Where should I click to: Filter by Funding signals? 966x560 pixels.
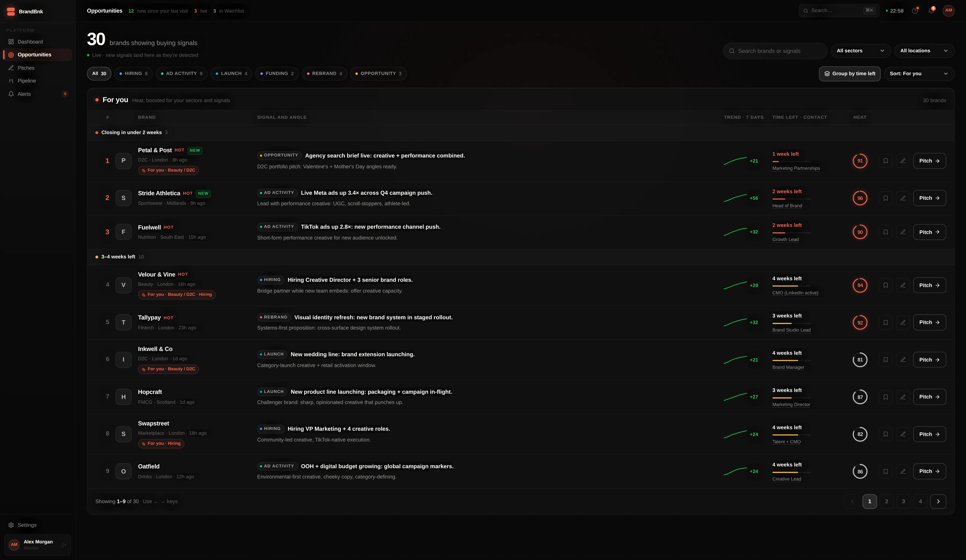point(277,74)
